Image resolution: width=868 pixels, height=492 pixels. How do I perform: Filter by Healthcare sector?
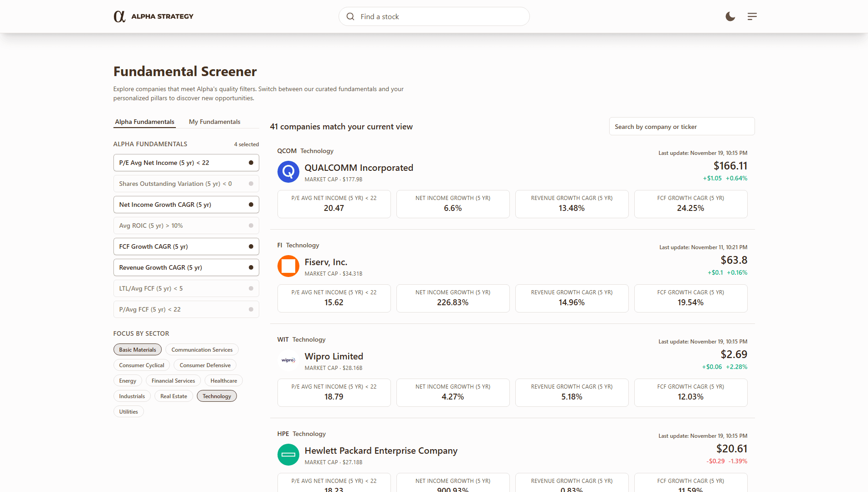click(223, 381)
